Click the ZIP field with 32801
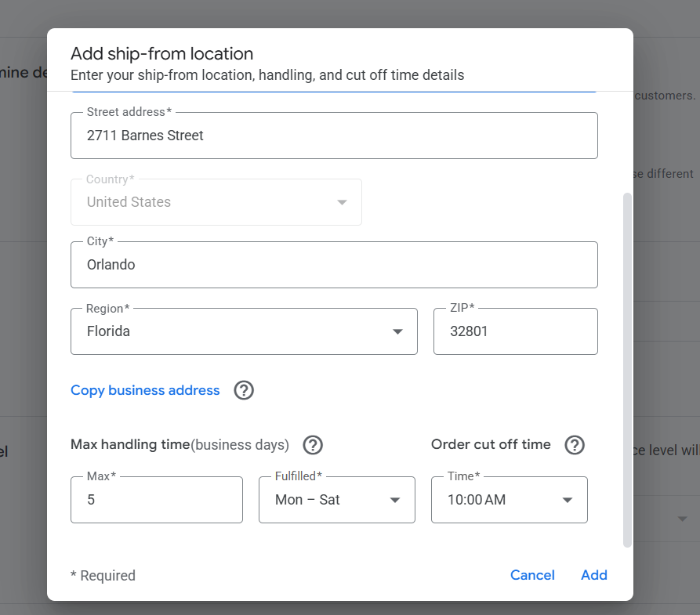This screenshot has height=615, width=700. point(516,331)
